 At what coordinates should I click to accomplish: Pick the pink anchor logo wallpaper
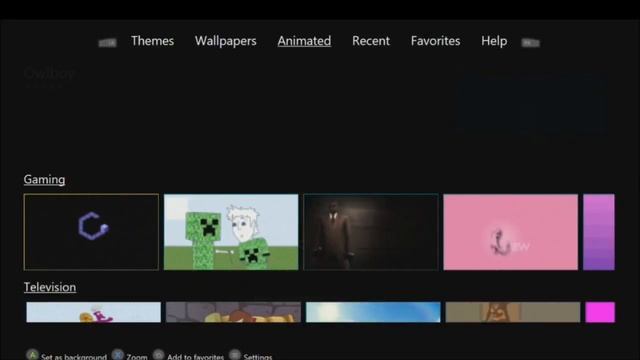point(511,232)
